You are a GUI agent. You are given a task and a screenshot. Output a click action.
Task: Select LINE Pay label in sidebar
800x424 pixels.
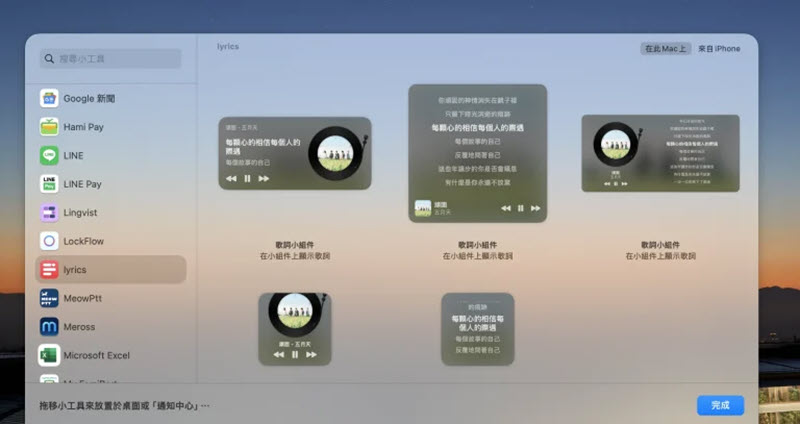click(83, 184)
